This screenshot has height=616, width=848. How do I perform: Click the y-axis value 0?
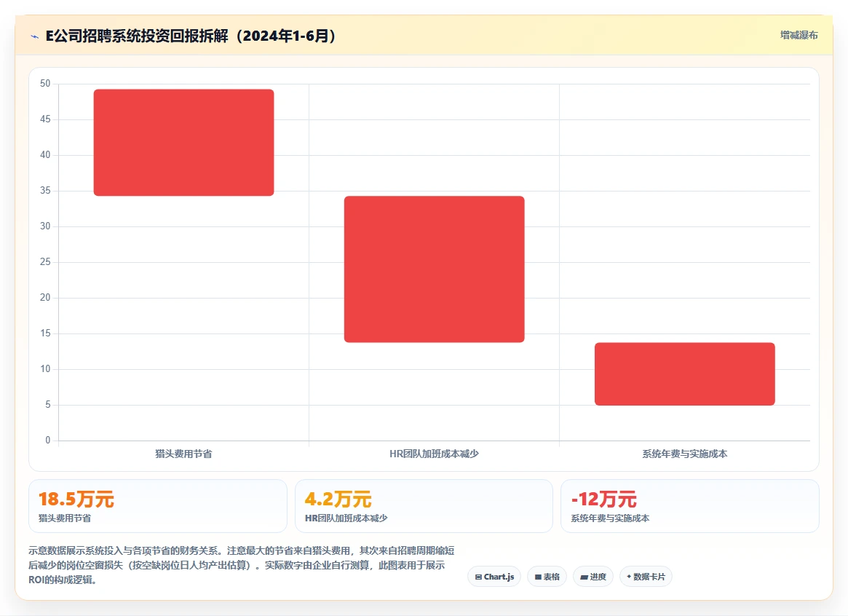click(x=47, y=441)
